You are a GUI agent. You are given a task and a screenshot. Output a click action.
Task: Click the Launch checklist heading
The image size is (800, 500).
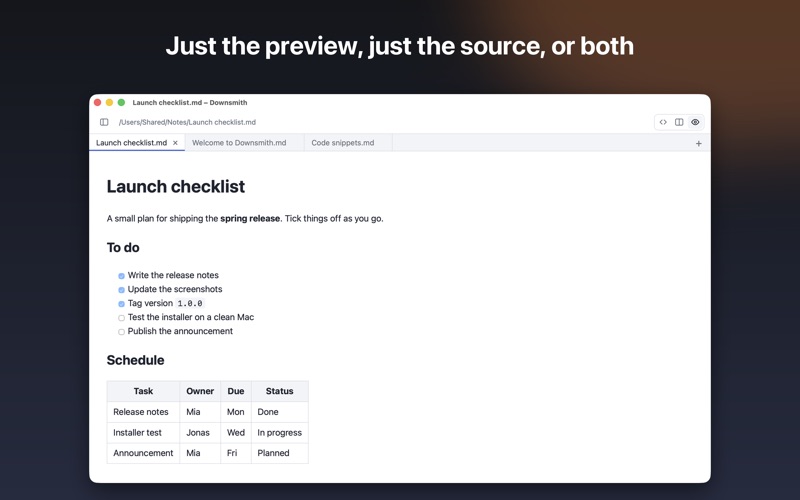click(176, 187)
